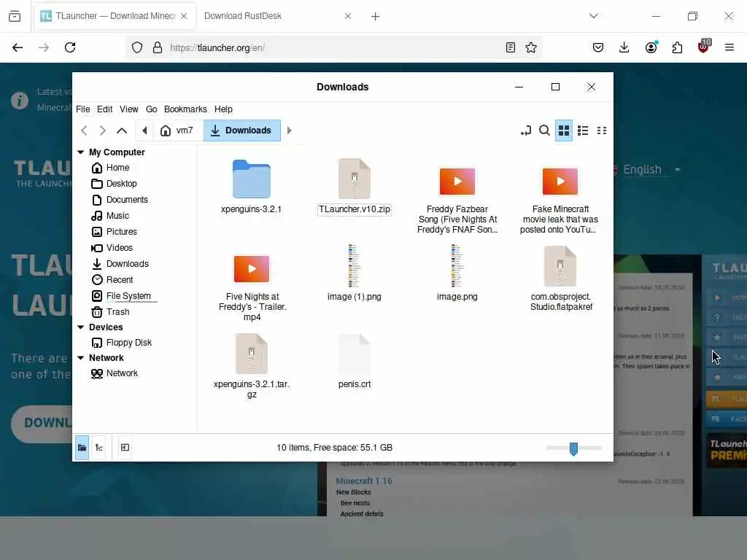The image size is (747, 560).
Task: Reload the browser page
Action: click(x=70, y=47)
